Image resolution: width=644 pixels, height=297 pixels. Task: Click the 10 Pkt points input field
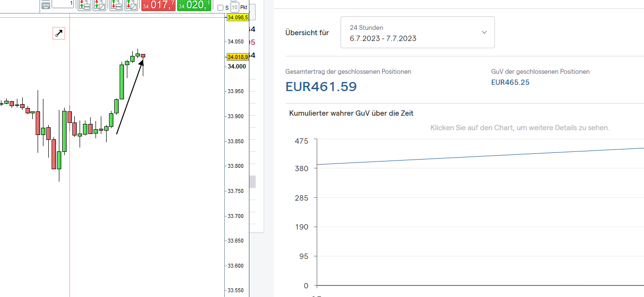pos(234,8)
